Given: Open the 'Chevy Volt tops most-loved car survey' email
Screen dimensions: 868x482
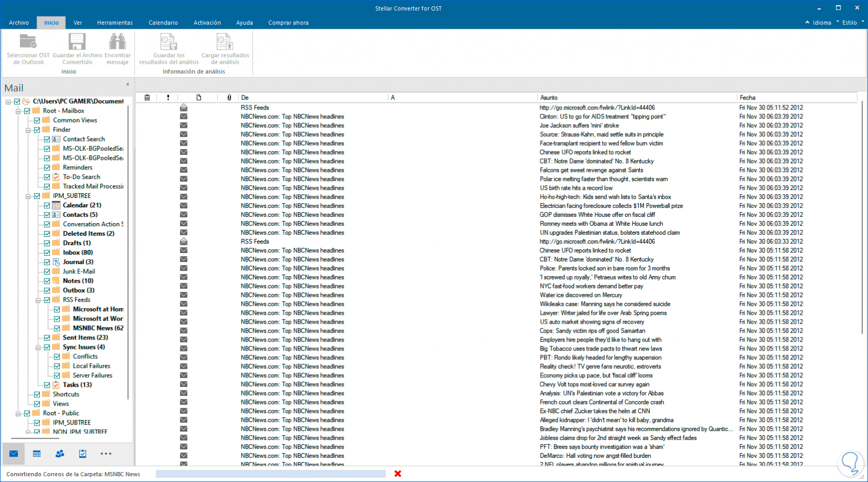Looking at the screenshot, I should 594,384.
